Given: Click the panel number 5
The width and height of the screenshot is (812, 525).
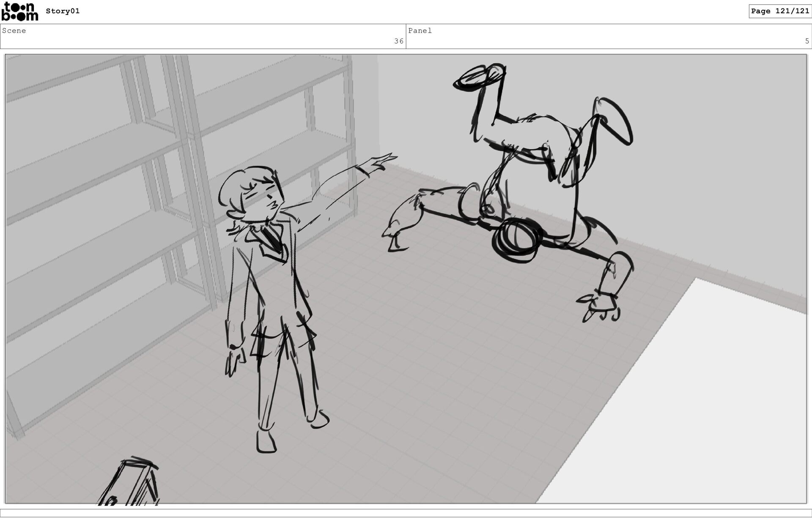Looking at the screenshot, I should (x=807, y=41).
